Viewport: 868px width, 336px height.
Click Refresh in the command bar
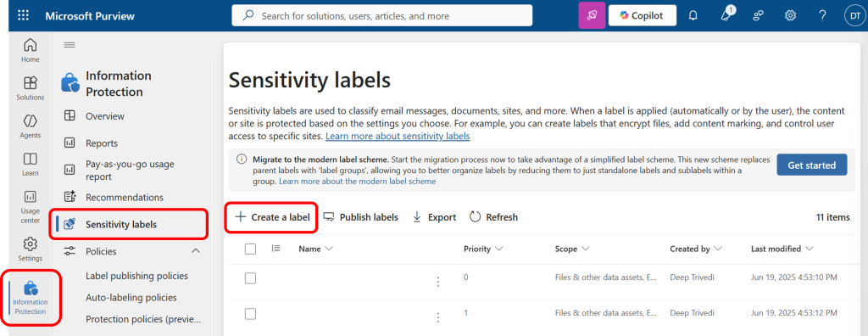(x=494, y=217)
